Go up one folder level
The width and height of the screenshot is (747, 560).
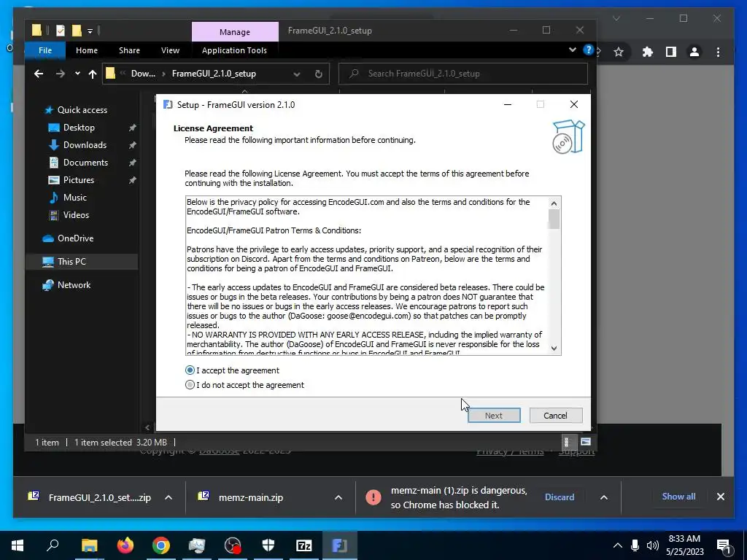pyautogui.click(x=93, y=74)
